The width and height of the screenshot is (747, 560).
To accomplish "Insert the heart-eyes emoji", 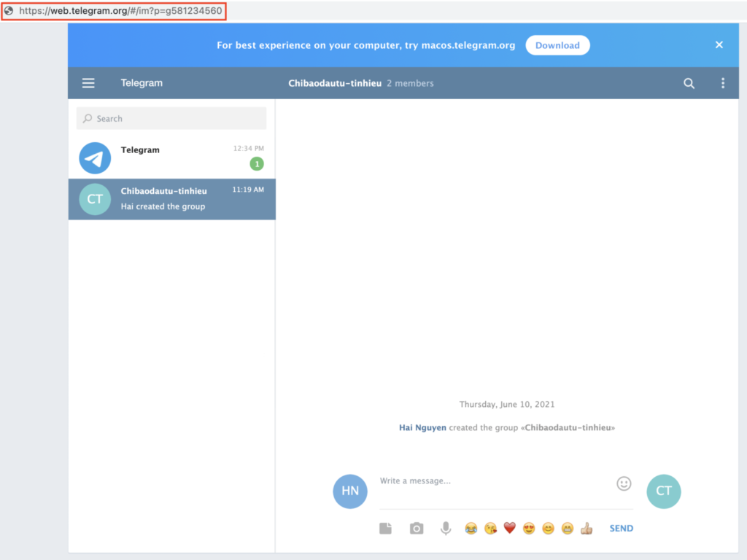I will pyautogui.click(x=529, y=529).
